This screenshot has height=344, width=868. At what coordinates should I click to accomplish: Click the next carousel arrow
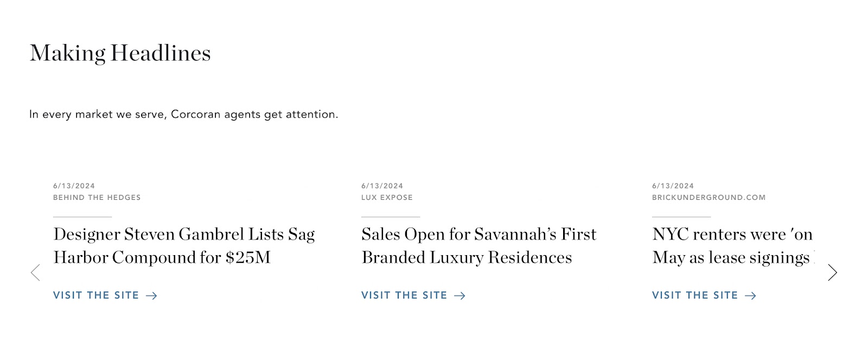832,272
